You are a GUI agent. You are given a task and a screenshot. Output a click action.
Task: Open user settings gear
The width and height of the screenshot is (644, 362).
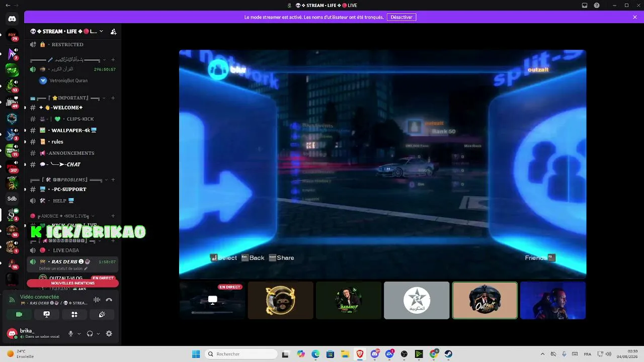click(x=109, y=333)
